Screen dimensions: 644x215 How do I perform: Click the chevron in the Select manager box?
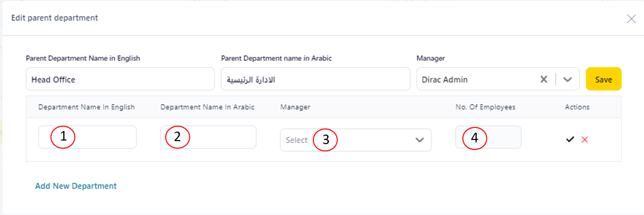click(x=420, y=140)
